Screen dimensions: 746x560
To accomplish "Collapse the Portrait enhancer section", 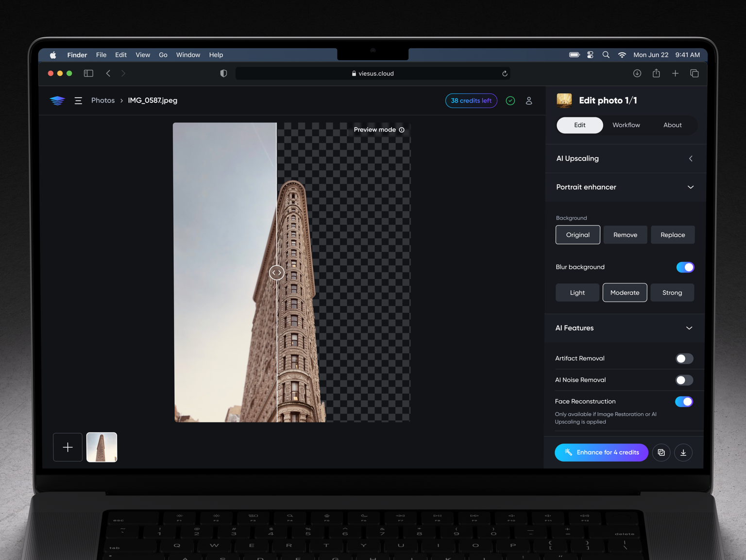I will (690, 187).
